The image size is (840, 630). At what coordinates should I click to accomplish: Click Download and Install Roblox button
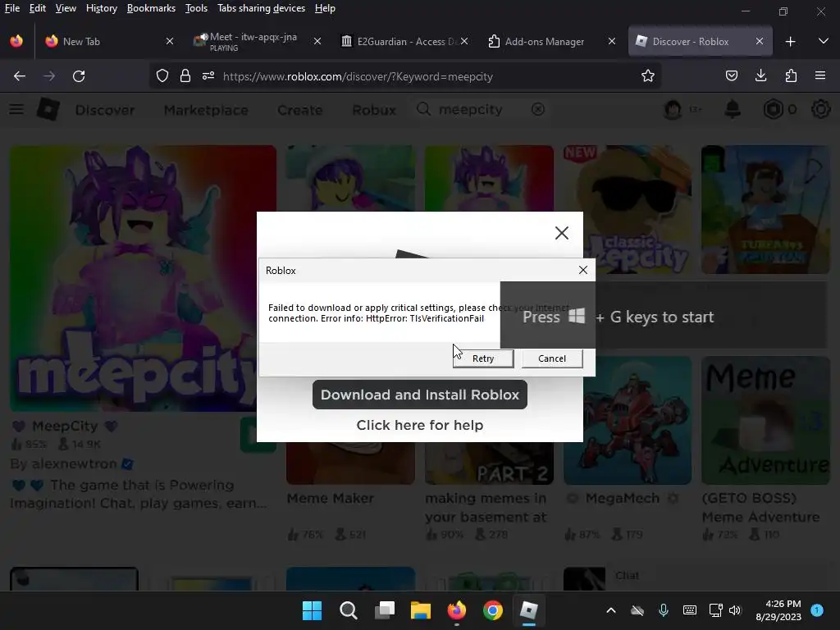click(420, 395)
